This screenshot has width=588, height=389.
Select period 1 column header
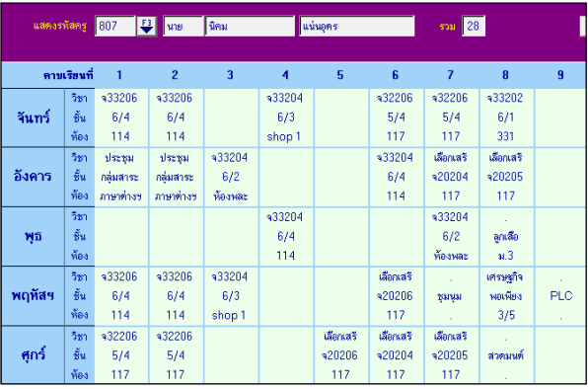pyautogui.click(x=119, y=75)
